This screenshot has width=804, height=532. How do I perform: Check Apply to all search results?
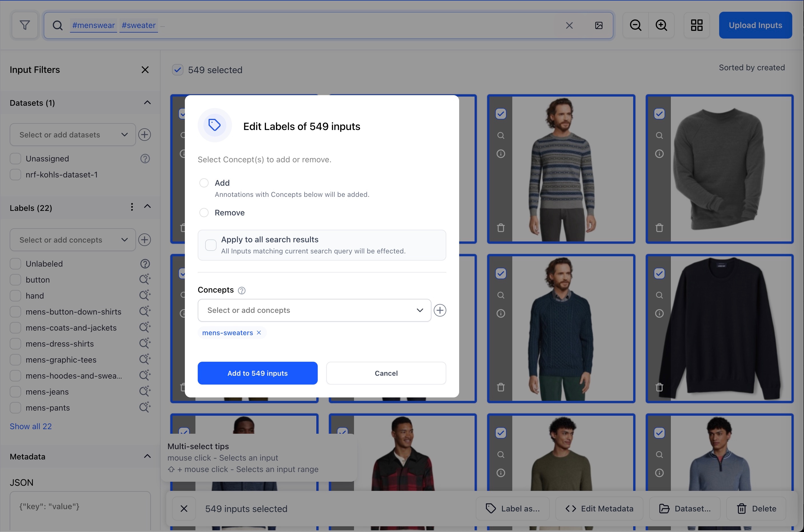[x=211, y=245]
